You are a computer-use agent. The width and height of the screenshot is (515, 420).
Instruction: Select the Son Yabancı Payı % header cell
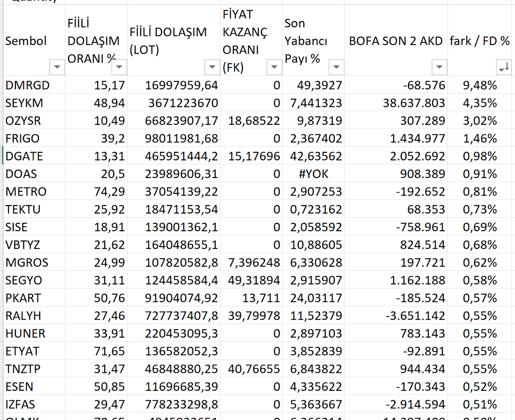pos(313,40)
